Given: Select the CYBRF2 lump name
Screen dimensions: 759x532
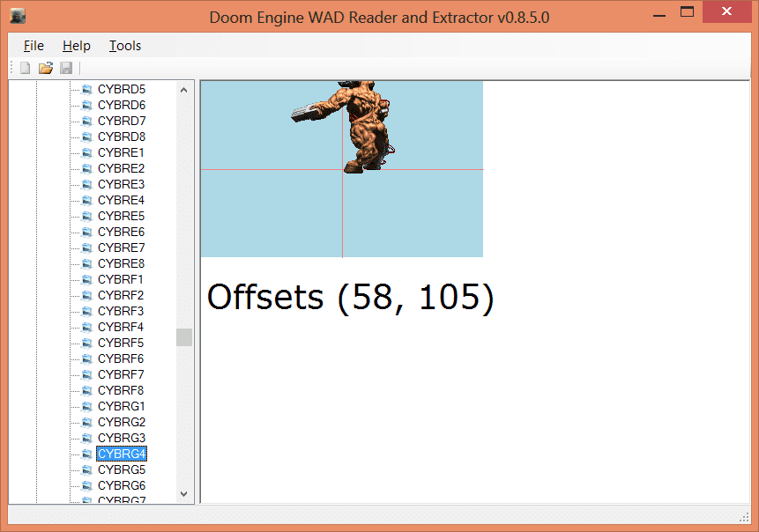Looking at the screenshot, I should 121,295.
